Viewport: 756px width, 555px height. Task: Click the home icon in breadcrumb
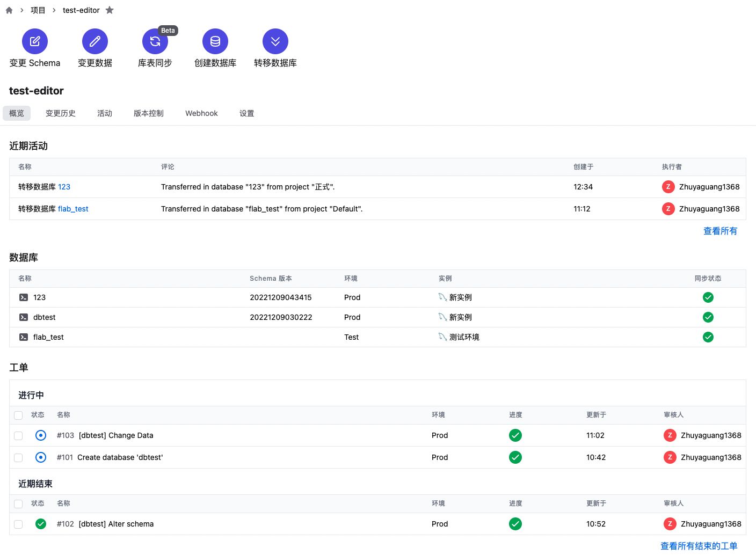9,10
